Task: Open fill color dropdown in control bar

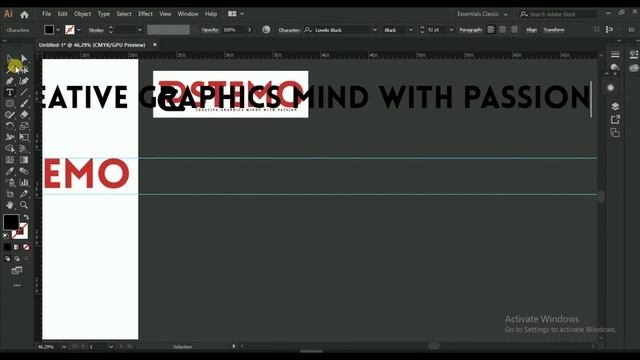Action: point(58,30)
